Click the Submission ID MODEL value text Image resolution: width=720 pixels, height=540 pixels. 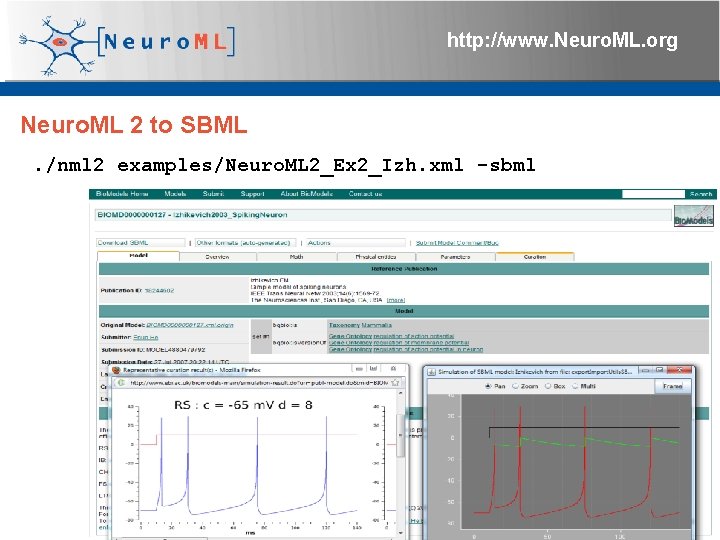click(175, 350)
